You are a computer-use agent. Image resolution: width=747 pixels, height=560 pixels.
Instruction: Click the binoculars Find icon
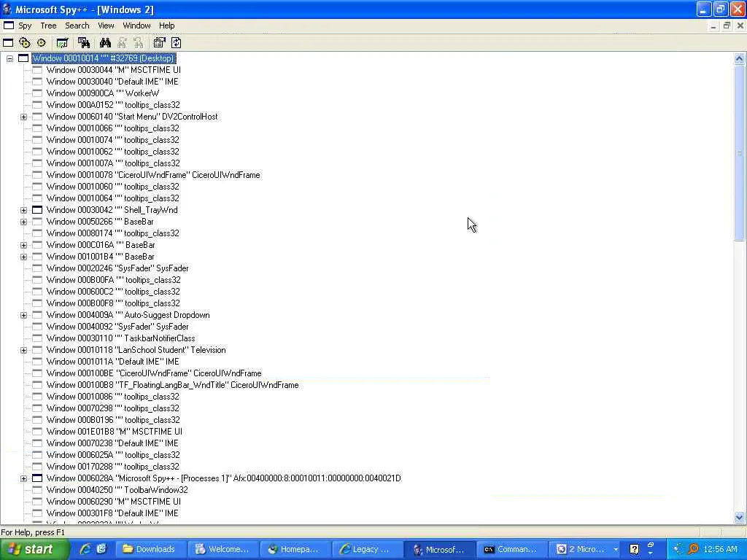105,43
